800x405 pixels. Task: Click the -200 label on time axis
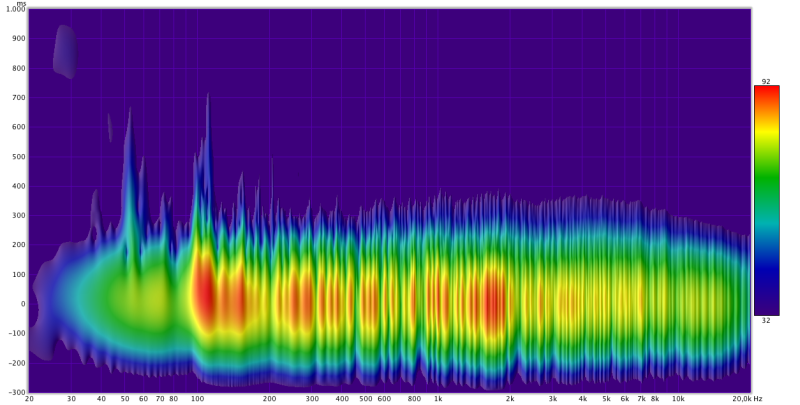pos(17,363)
